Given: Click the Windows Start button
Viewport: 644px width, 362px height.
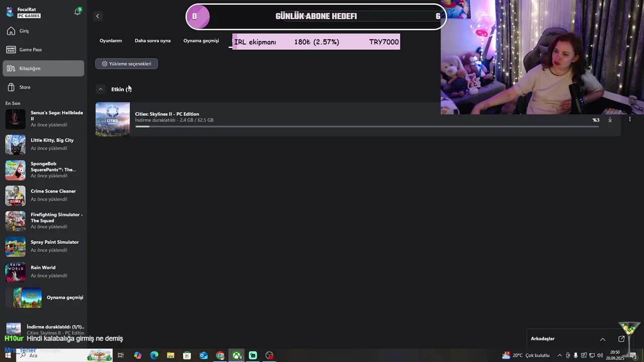Looking at the screenshot, I should point(8,355).
